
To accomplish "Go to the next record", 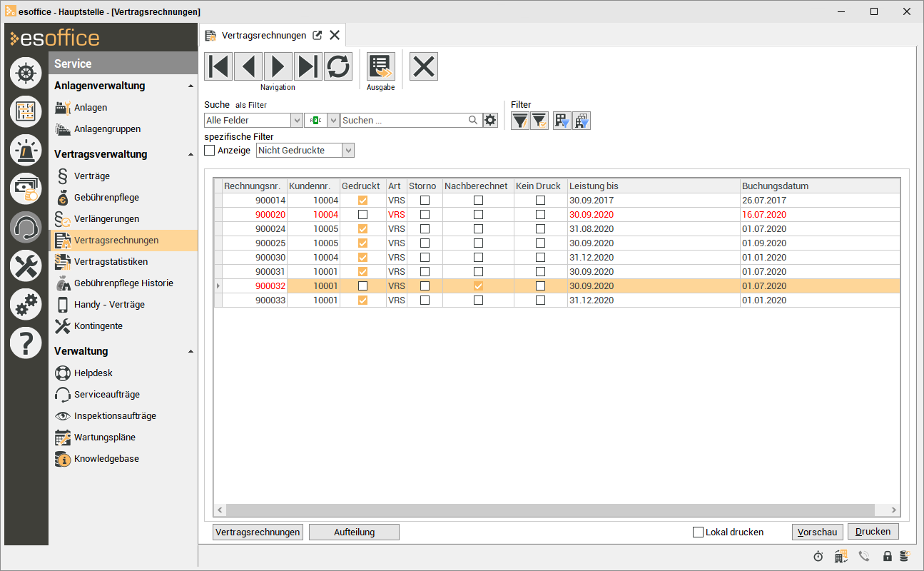I will point(278,66).
